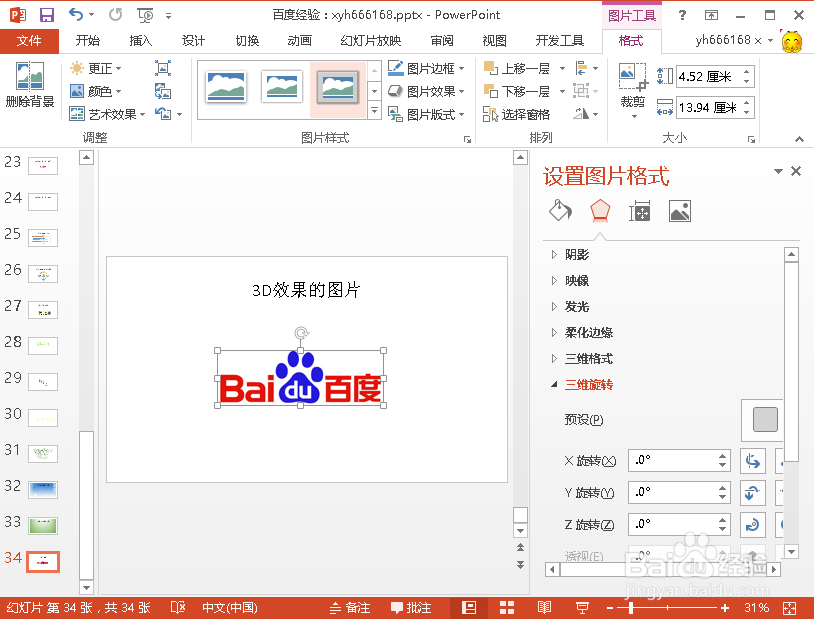Open the Design (设计) ribbon tab
The image size is (814, 619).
(x=194, y=41)
